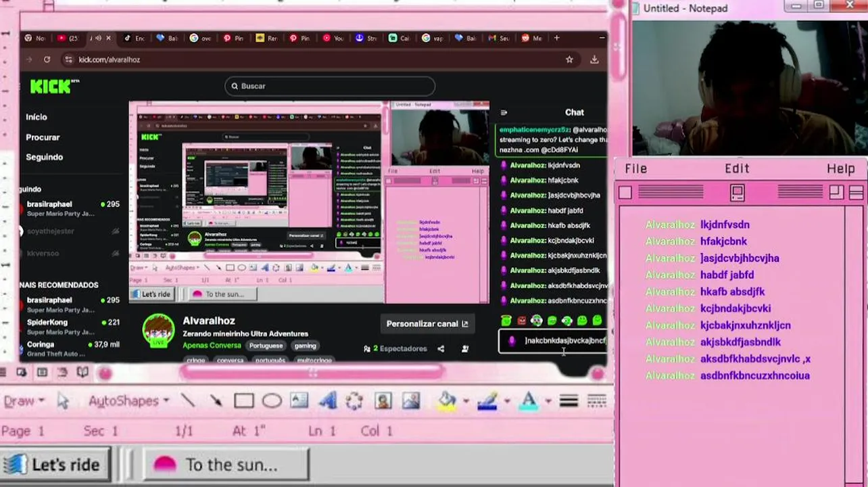This screenshot has width=868, height=487.
Task: Insert a Text Box from drawing toolbar
Action: 299,401
